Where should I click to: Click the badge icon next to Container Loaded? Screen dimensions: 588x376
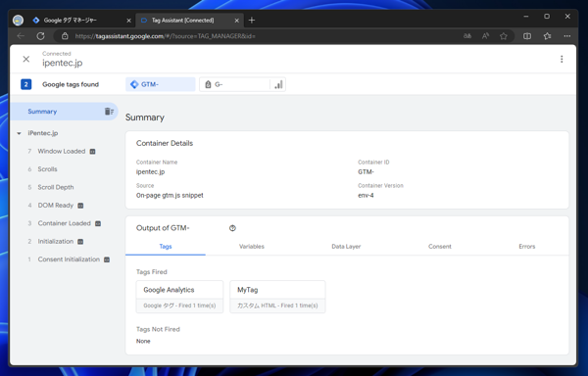98,223
